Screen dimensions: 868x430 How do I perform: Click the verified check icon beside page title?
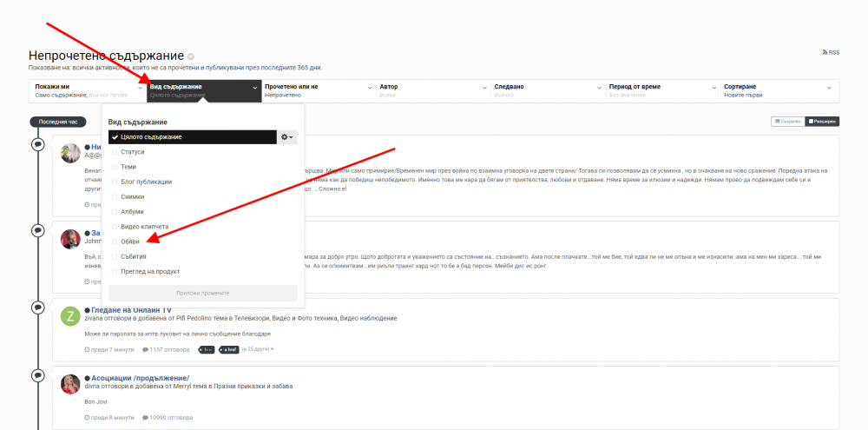191,56
